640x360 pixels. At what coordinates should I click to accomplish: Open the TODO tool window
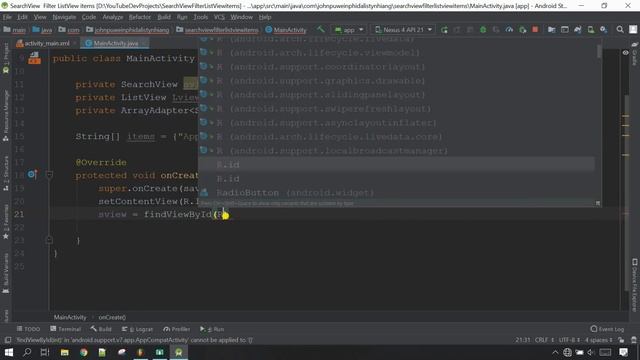(28, 329)
